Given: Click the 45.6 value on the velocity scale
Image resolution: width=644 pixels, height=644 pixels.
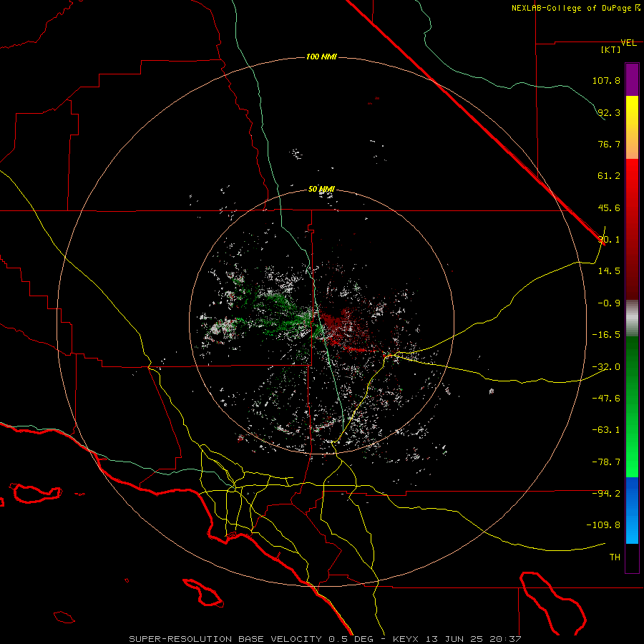Looking at the screenshot, I should 609,208.
